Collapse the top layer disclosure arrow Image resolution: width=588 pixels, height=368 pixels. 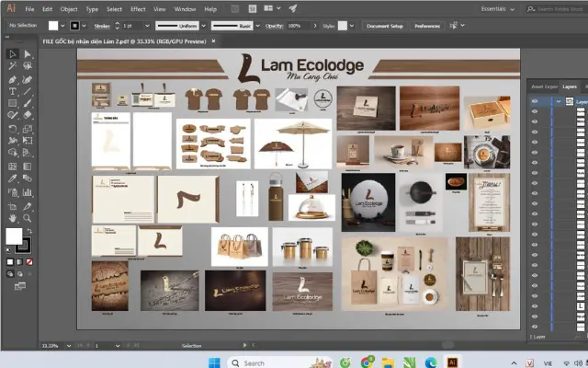click(558, 102)
